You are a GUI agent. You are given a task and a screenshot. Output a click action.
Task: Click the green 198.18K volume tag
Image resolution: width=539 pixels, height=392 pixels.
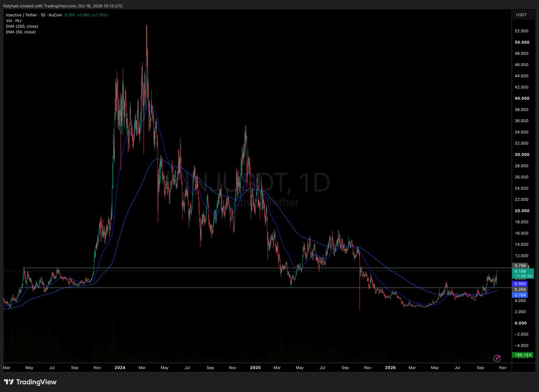(522, 355)
